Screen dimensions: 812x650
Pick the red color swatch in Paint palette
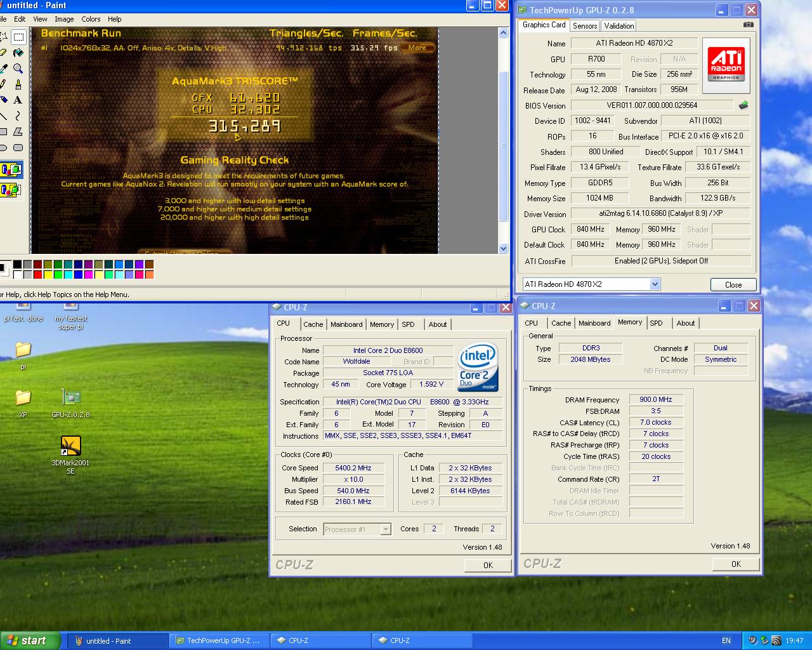[38, 275]
